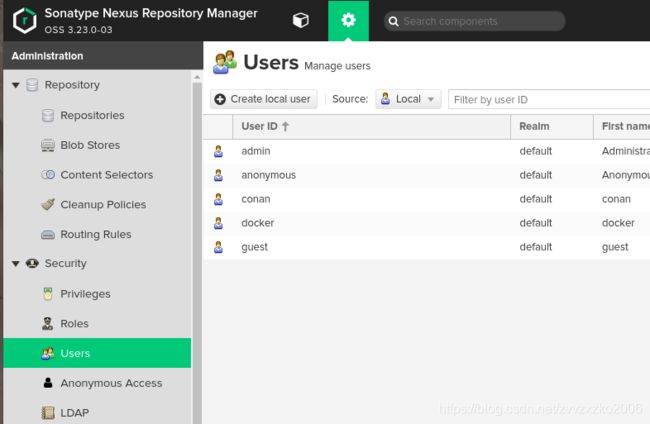Image resolution: width=650 pixels, height=424 pixels.
Task: Click the Sonatype Nexus Repository Manager title
Action: pyautogui.click(x=151, y=13)
